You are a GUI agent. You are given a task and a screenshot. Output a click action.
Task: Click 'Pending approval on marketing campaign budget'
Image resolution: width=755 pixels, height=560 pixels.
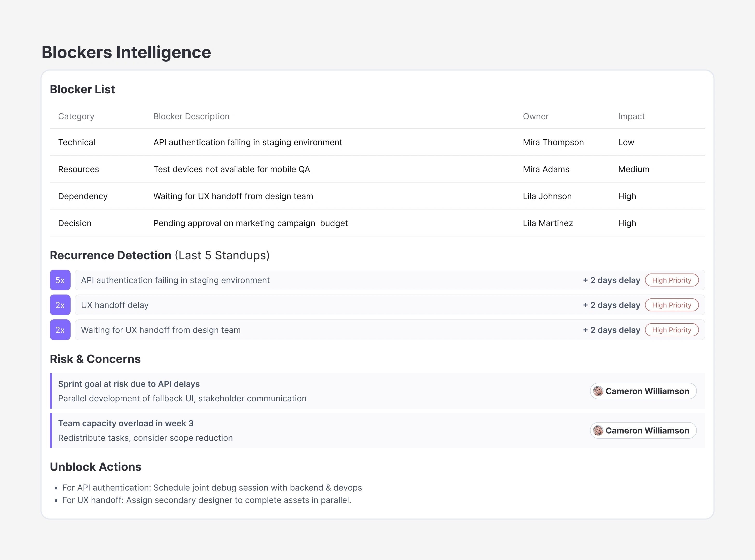coord(251,223)
